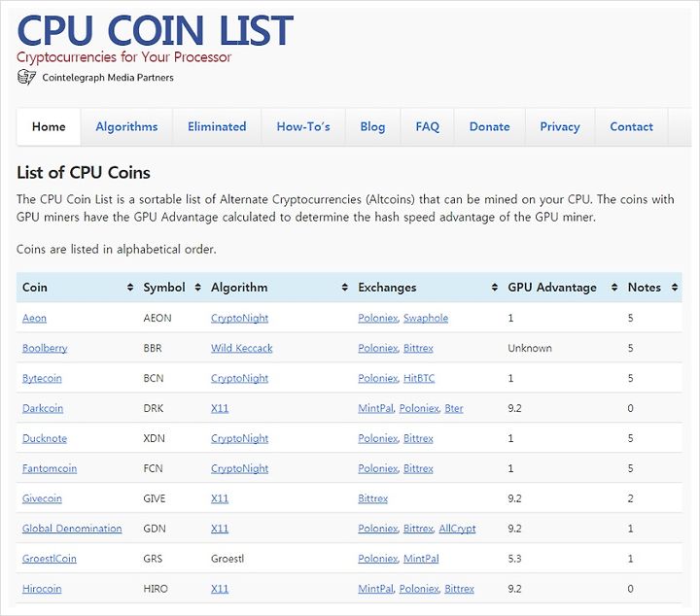Open X11 algorithm in Darkcoin row
The image size is (700, 616).
pyautogui.click(x=220, y=408)
